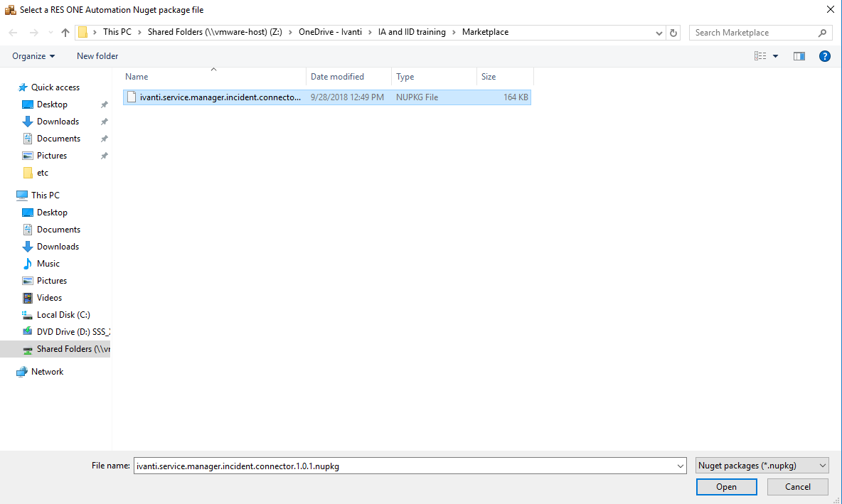Sort by the Name column

click(214, 77)
